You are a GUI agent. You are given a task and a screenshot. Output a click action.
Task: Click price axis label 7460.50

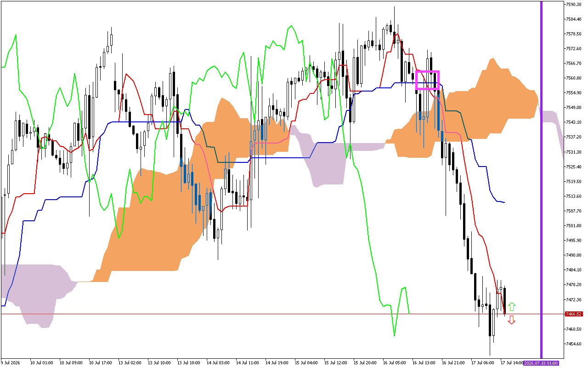tap(574, 329)
